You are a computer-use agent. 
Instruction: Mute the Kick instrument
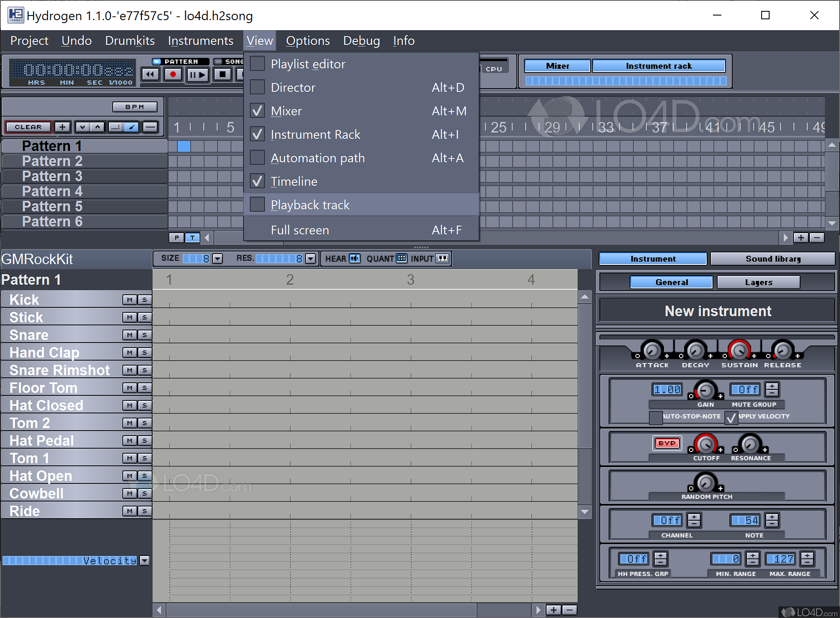(130, 300)
